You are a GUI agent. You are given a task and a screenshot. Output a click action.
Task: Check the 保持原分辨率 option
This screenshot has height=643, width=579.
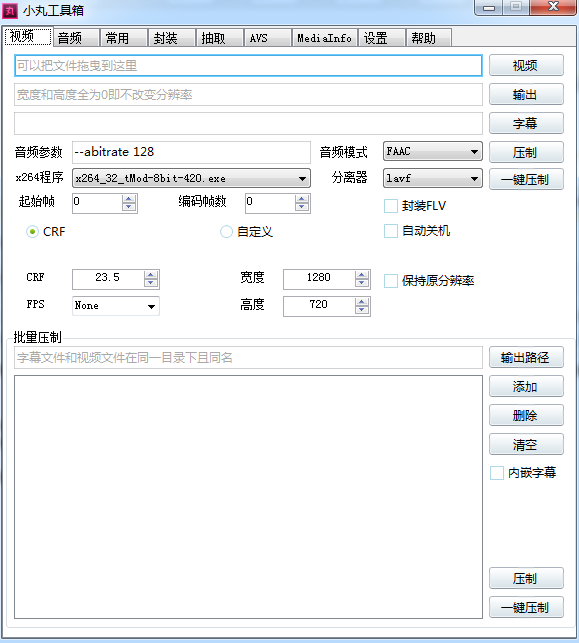point(391,281)
